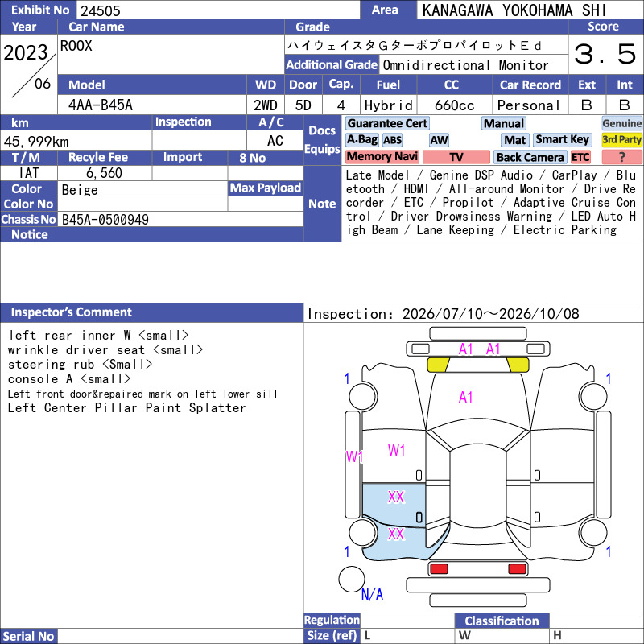The image size is (644, 644).
Task: Select the Additional Grade label
Action: click(x=332, y=65)
